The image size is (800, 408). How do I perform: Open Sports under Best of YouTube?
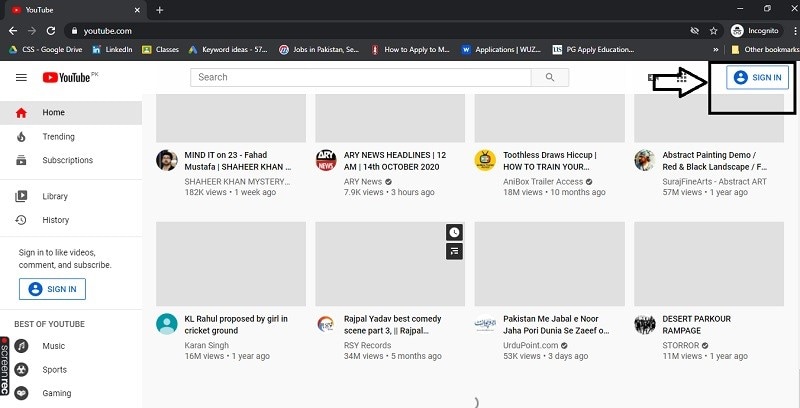click(71, 369)
